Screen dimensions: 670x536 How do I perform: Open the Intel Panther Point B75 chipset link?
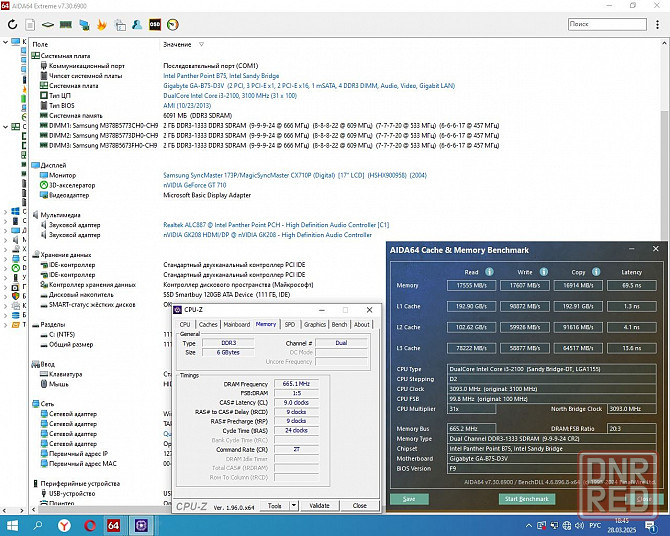click(221, 76)
